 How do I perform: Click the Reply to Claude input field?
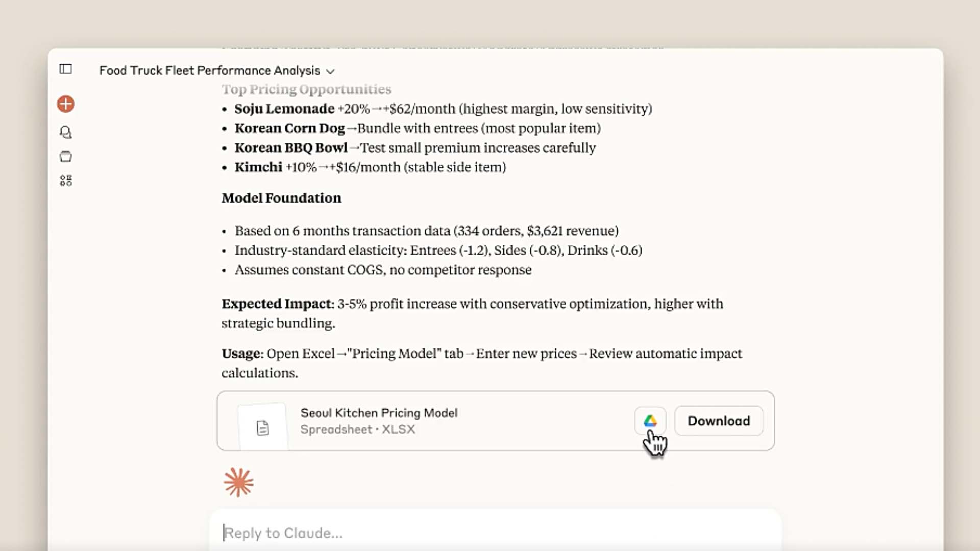495,533
